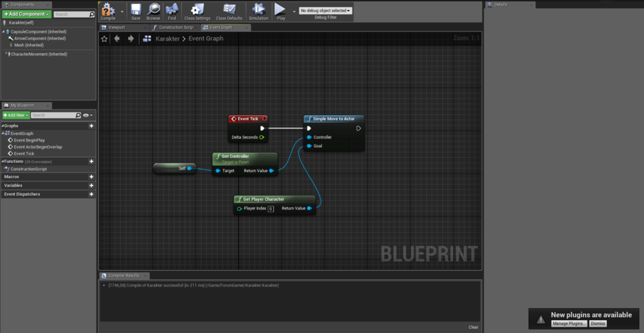Click the green Add Component button
This screenshot has height=333, width=644.
26,14
